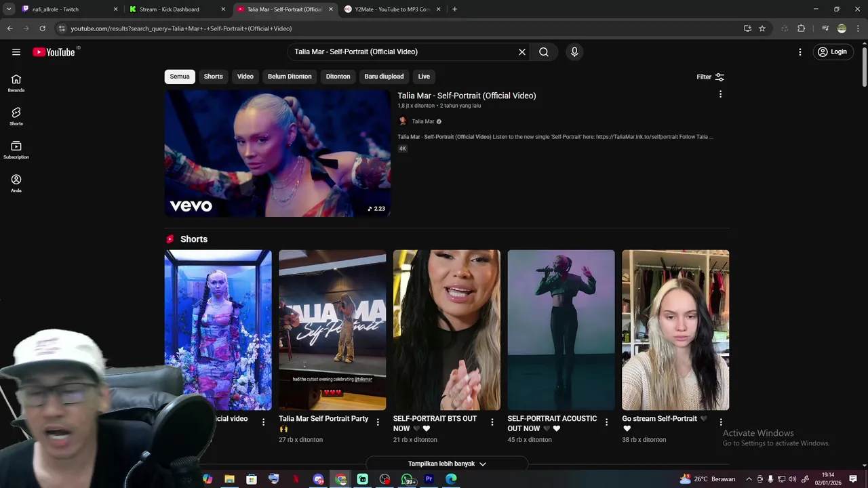Switch to the Stream - Kick Dashboard tab
The image size is (868, 488).
tap(176, 9)
